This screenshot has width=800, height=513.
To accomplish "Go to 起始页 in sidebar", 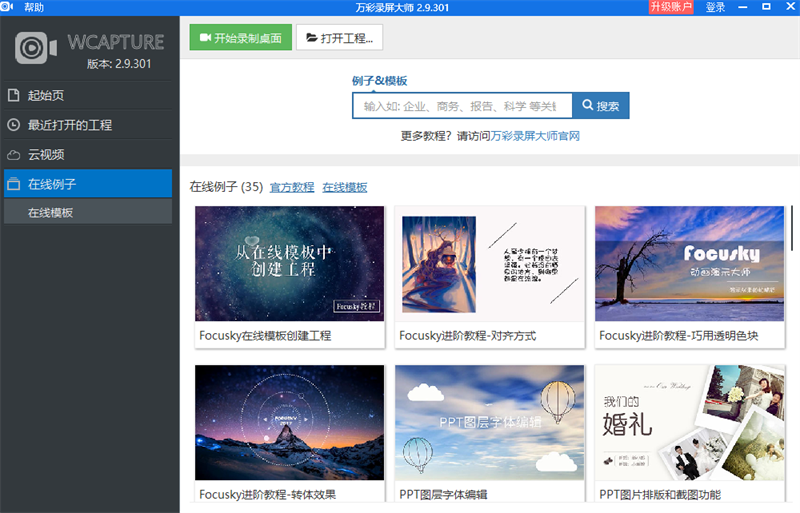I will click(88, 95).
